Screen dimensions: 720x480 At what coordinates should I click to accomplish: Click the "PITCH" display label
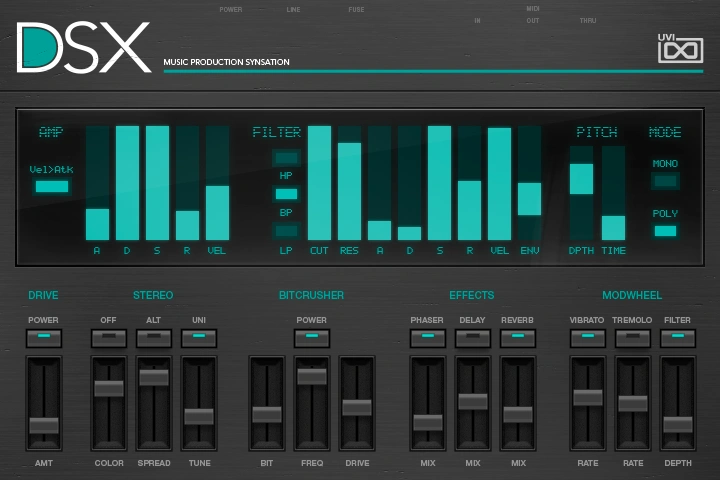597,132
